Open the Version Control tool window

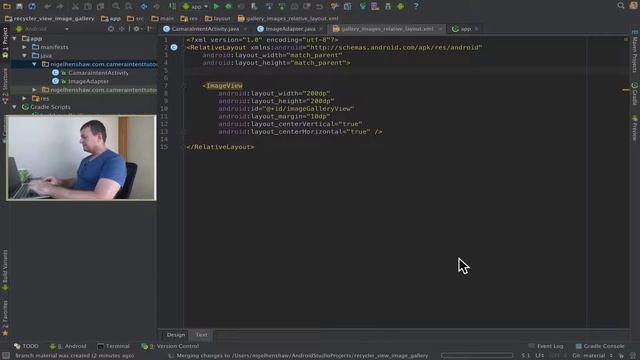(x=170, y=346)
